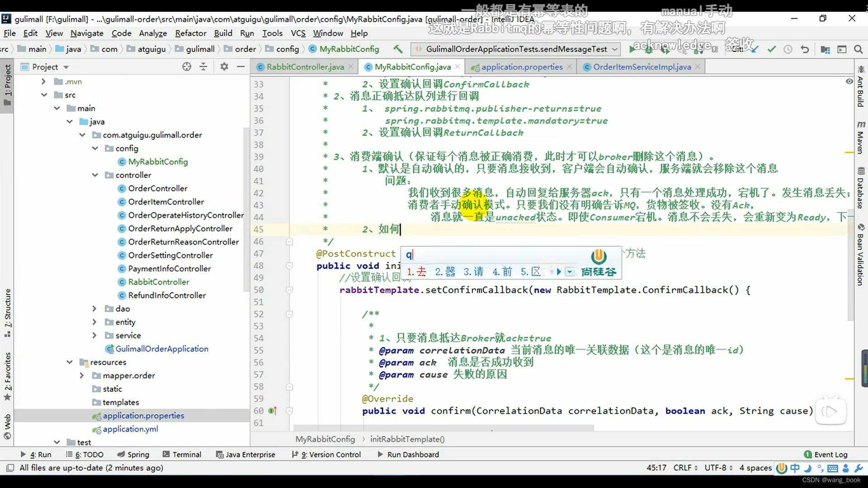Open the run configuration dropdown
The height and width of the screenshot is (488, 868).
516,49
